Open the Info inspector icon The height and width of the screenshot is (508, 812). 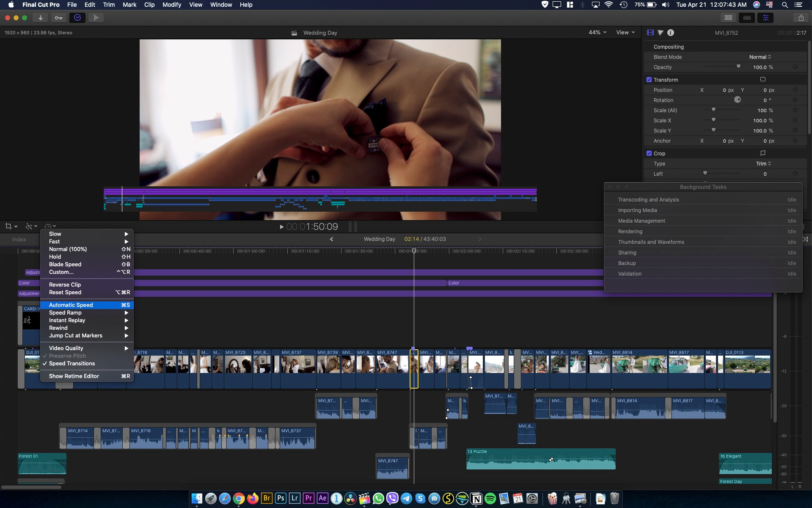pyautogui.click(x=670, y=33)
